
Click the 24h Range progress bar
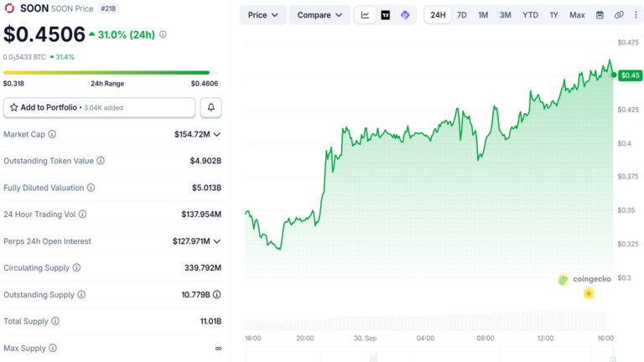[111, 73]
